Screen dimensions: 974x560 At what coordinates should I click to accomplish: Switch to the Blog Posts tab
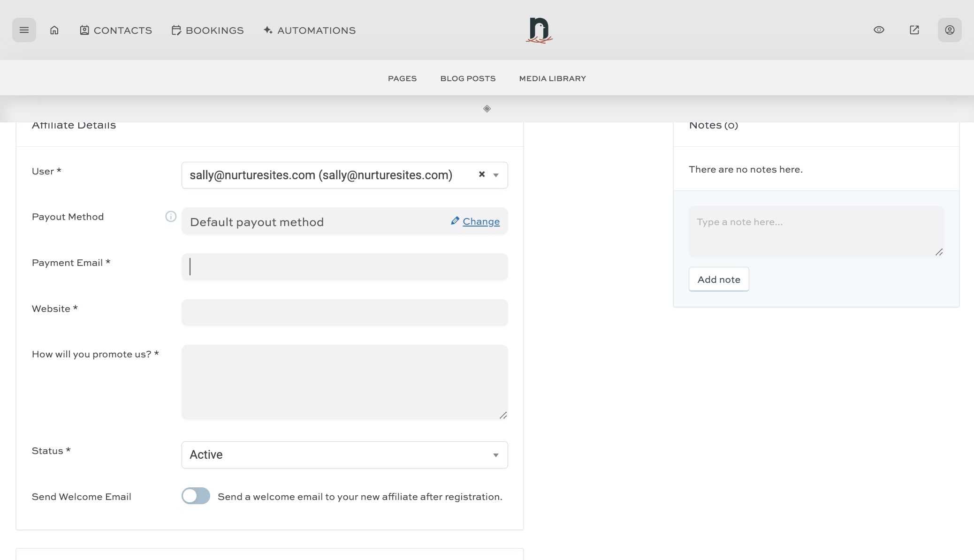[467, 78]
